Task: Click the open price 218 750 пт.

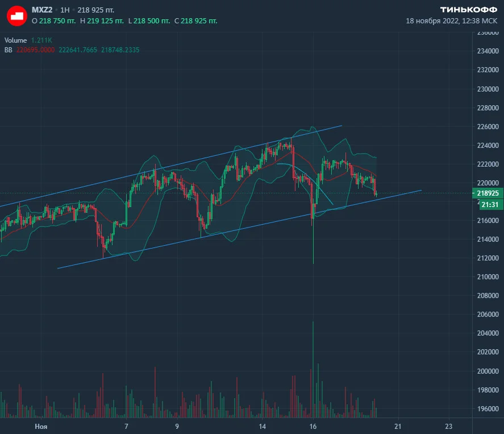Action: click(57, 21)
